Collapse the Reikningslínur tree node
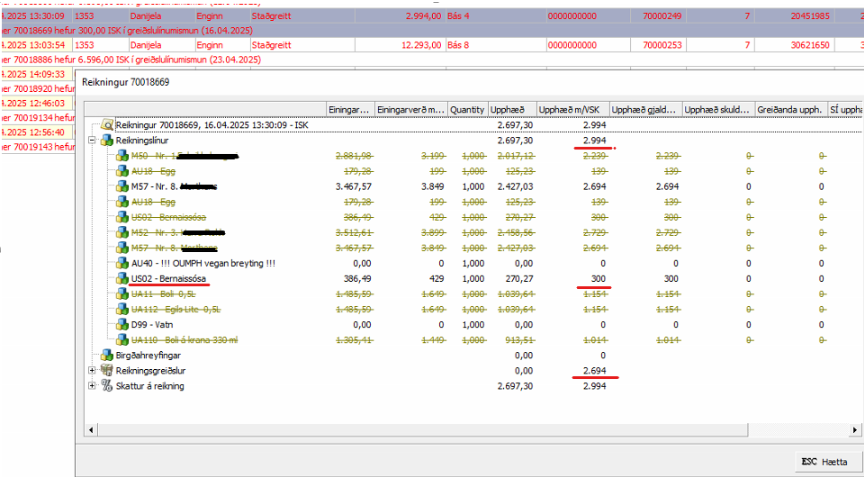The width and height of the screenshot is (864, 480). (x=93, y=141)
